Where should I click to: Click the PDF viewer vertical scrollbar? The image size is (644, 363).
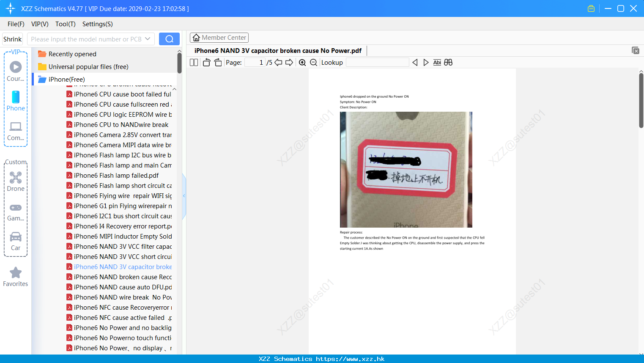click(x=641, y=100)
